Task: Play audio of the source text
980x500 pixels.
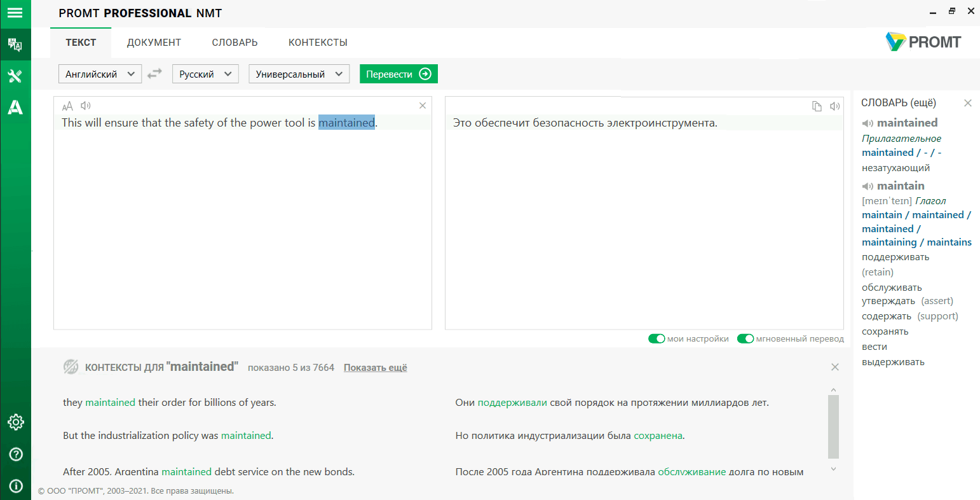Action: coord(86,106)
